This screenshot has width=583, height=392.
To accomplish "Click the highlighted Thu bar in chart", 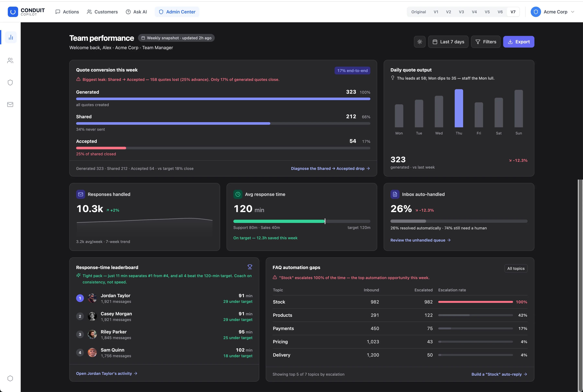I will [x=459, y=108].
